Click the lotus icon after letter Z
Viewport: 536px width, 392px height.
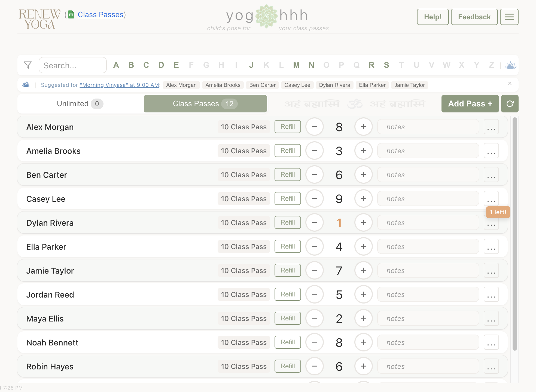click(x=510, y=65)
